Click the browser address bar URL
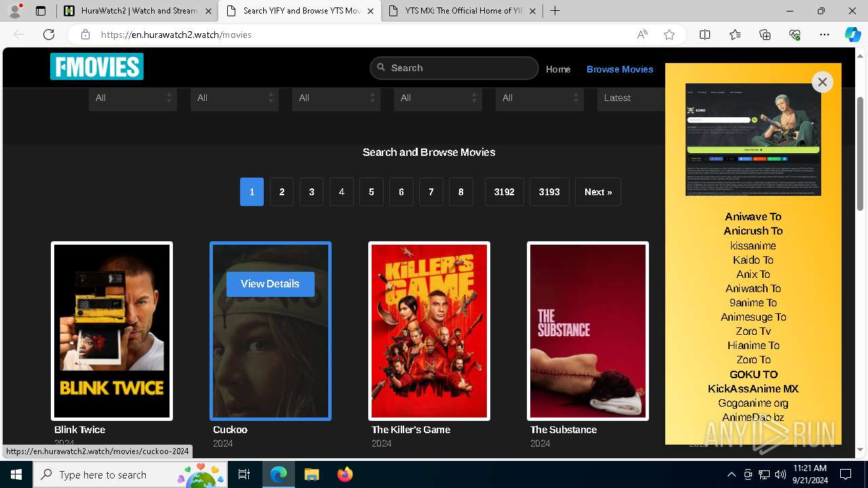Viewport: 868px width, 488px height. click(x=176, y=35)
